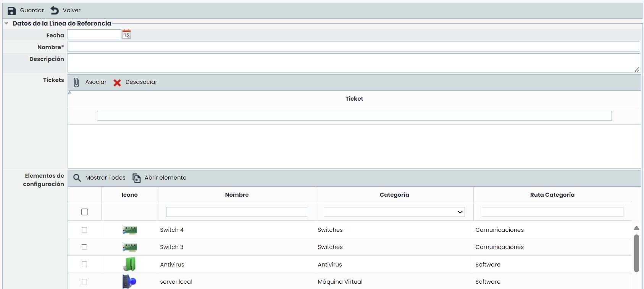Viewport: 644px width, 289px height.
Task: Click the Ruta Categoría column header
Action: (552, 195)
